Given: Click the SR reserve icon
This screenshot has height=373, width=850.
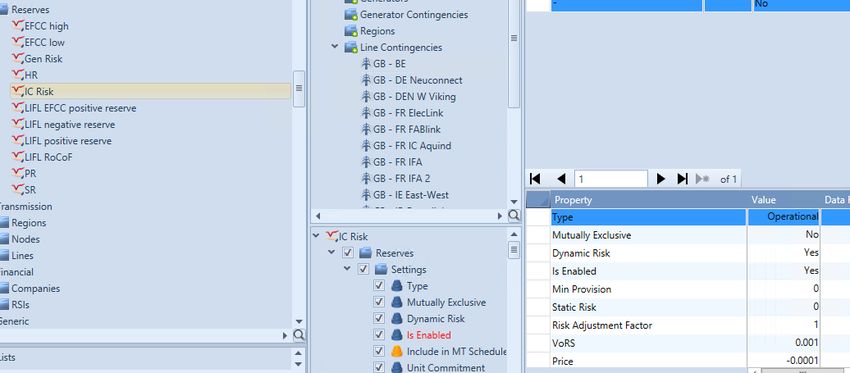Looking at the screenshot, I should pyautogui.click(x=18, y=190).
